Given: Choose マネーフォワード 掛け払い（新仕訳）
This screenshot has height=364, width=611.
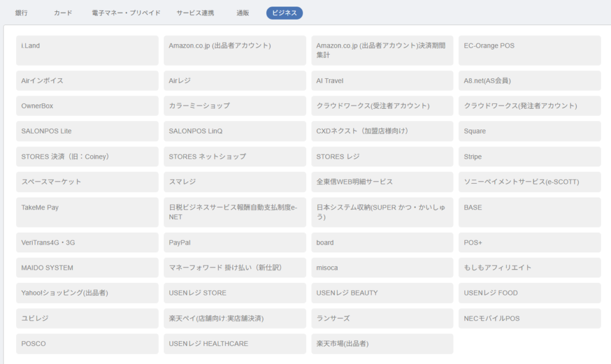Looking at the screenshot, I should [234, 268].
